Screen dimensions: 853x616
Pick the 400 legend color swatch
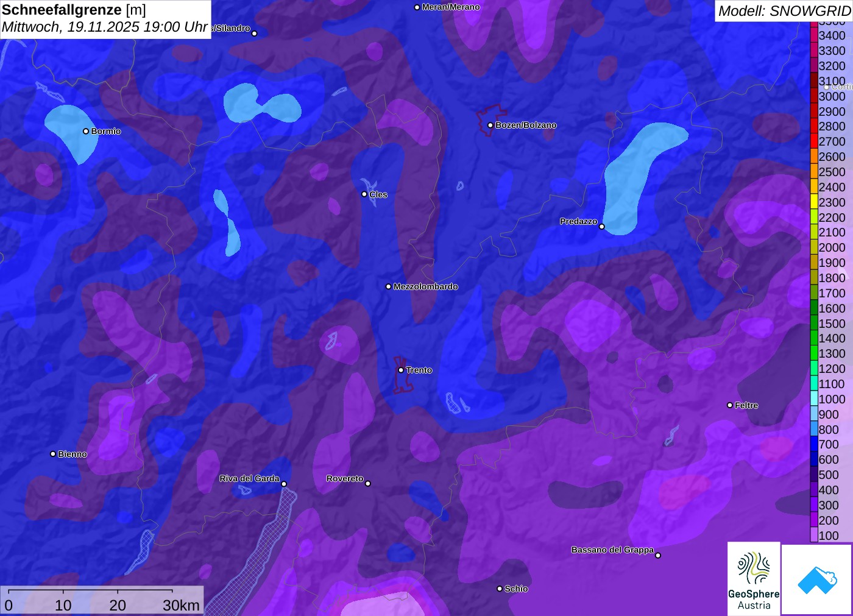814,490
